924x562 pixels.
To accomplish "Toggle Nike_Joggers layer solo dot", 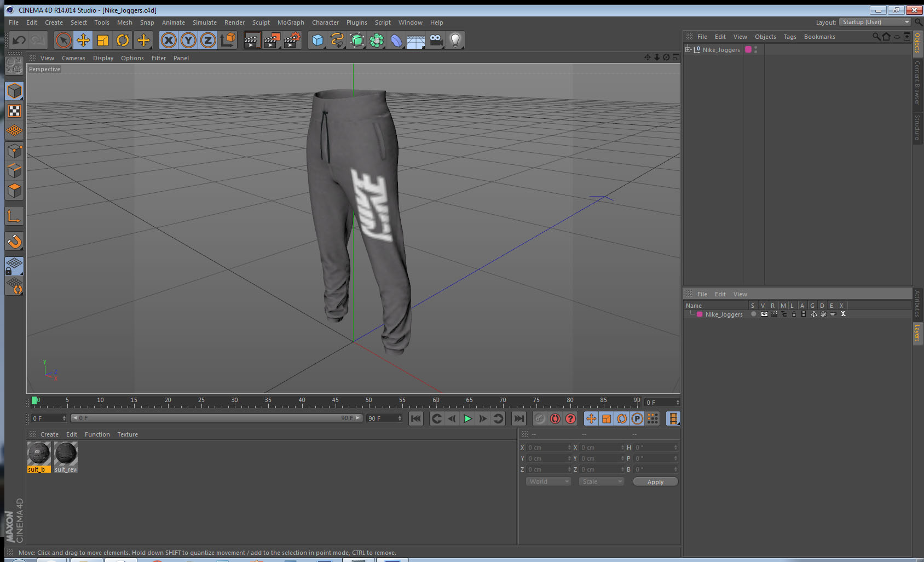I will 753,314.
